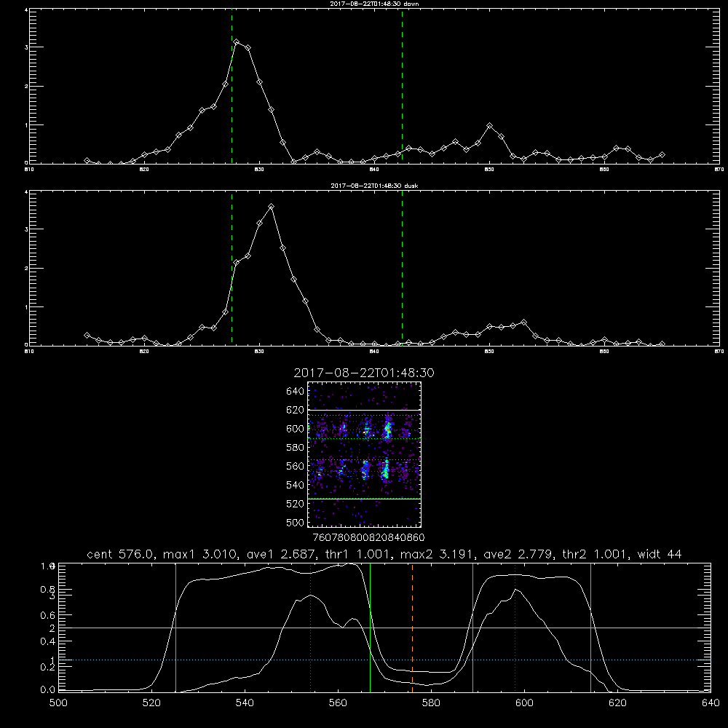The width and height of the screenshot is (728, 728).
Task: Click the solid horizontal line at level 2 in the bottom plot
Action: 384,628
